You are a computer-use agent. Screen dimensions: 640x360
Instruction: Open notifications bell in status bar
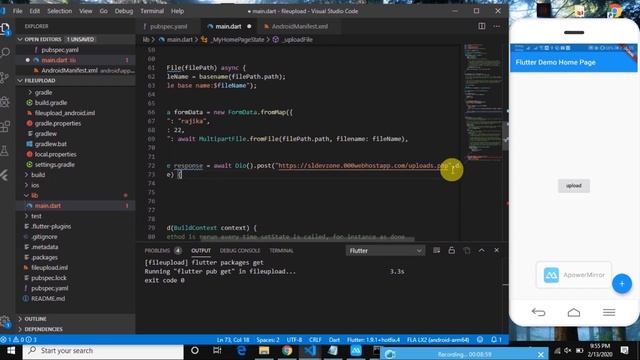click(496, 340)
